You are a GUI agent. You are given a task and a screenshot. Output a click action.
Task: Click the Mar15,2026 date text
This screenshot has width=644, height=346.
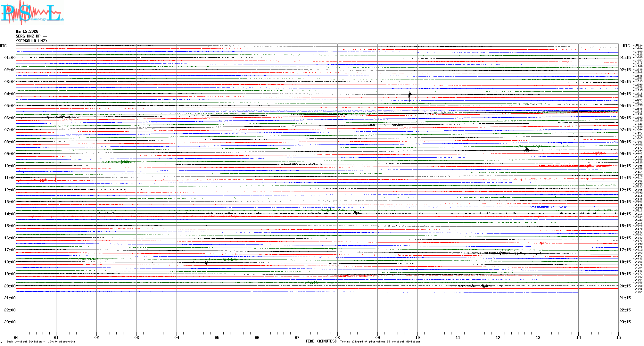[x=27, y=31]
